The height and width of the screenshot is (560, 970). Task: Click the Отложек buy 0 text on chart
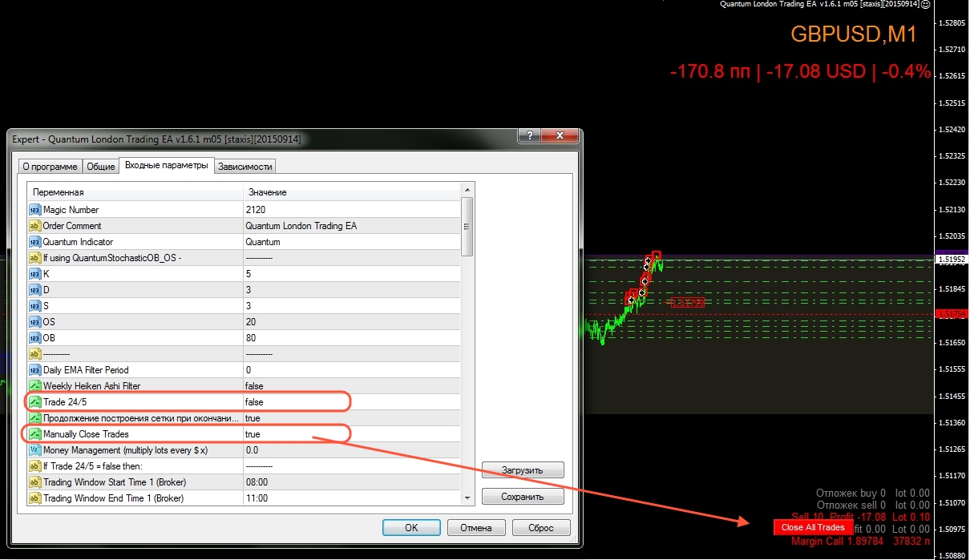point(851,494)
